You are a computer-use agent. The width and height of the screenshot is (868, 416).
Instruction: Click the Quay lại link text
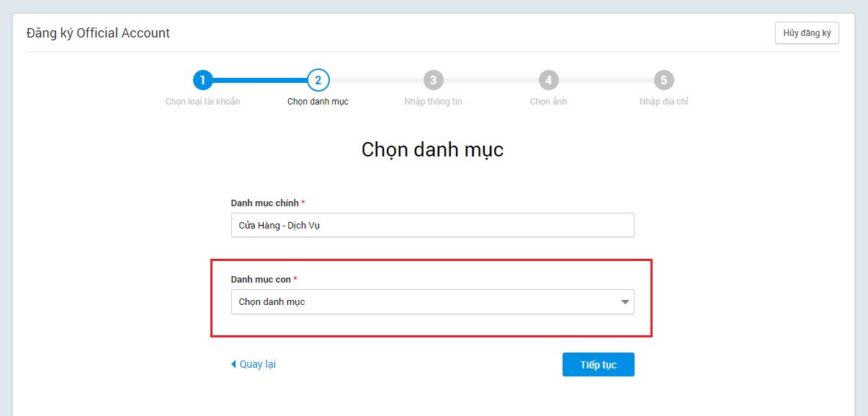click(x=257, y=365)
